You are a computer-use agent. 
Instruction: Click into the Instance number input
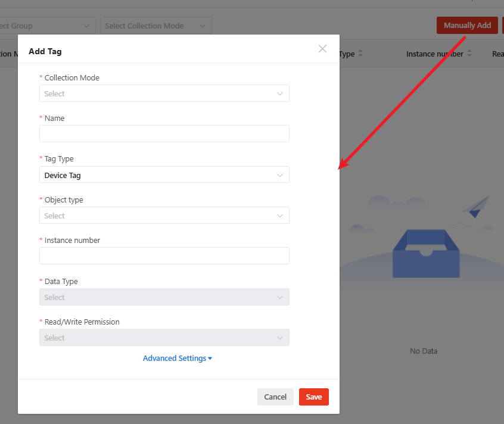(164, 256)
